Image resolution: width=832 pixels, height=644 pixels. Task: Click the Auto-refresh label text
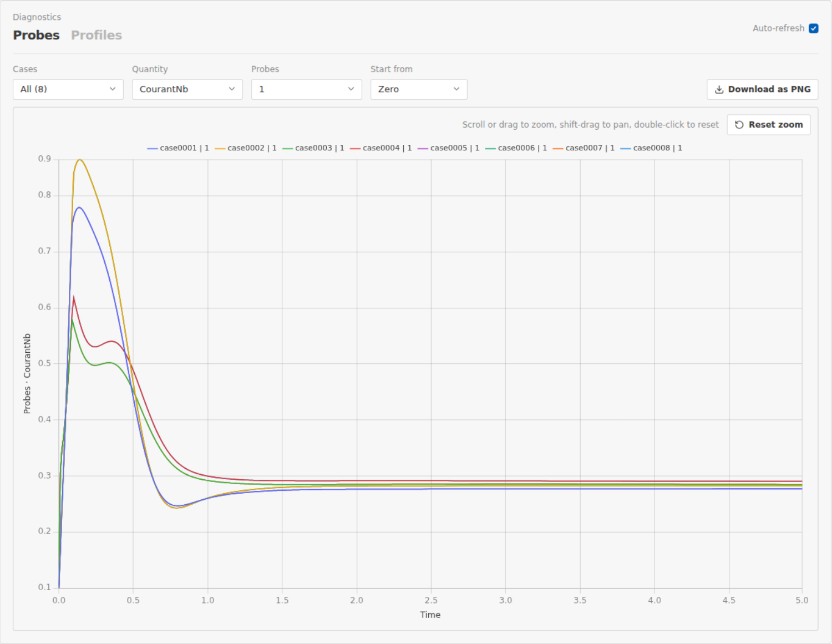pos(778,28)
